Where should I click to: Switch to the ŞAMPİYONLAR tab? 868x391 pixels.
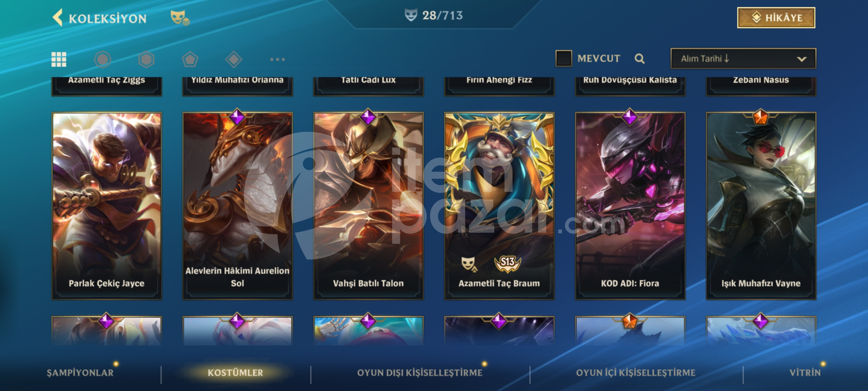[80, 373]
